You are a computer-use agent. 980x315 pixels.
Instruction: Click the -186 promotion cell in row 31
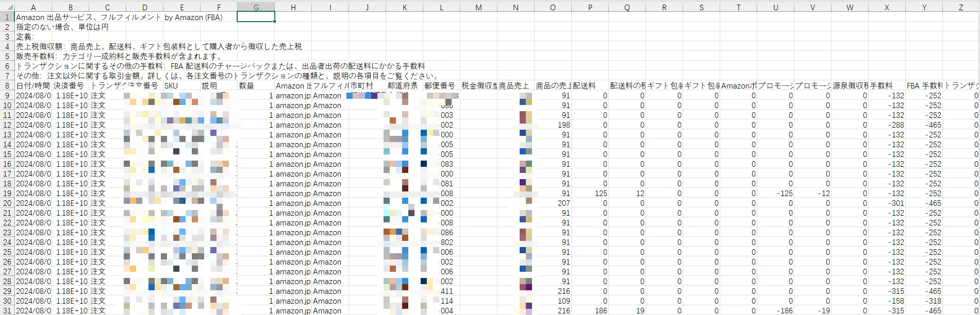pos(775,311)
